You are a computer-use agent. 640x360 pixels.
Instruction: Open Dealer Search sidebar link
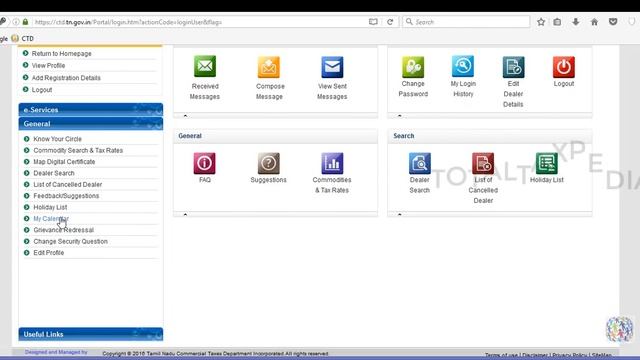pos(54,173)
